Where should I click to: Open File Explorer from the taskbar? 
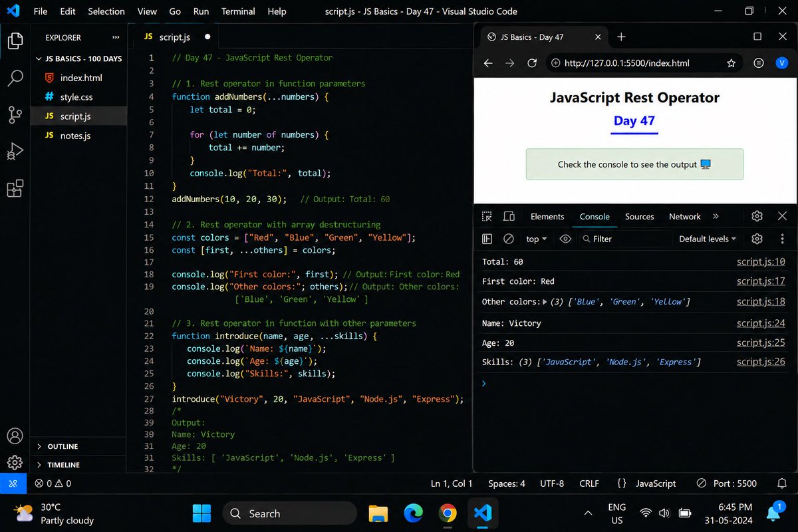point(378,513)
